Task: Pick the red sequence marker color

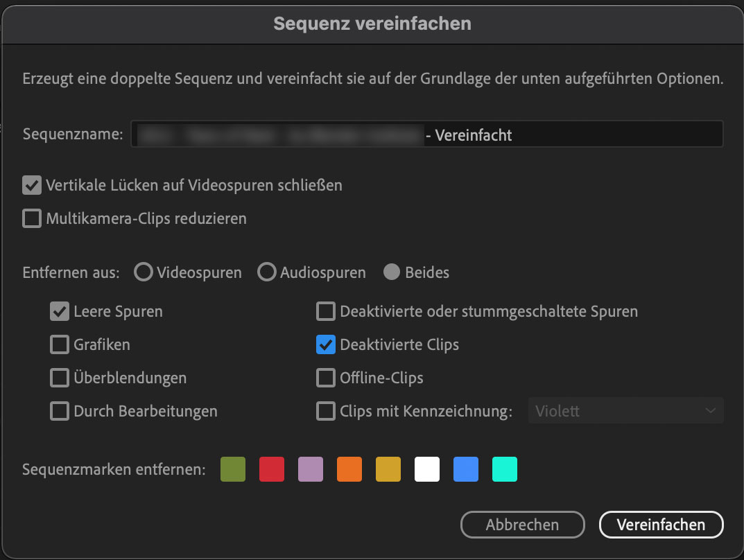Action: (272, 469)
